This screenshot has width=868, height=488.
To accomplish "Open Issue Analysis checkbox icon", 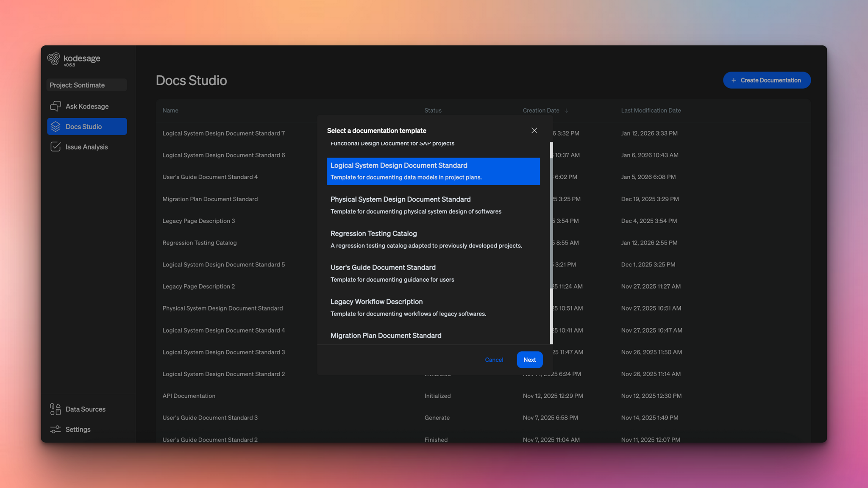I will [x=56, y=147].
